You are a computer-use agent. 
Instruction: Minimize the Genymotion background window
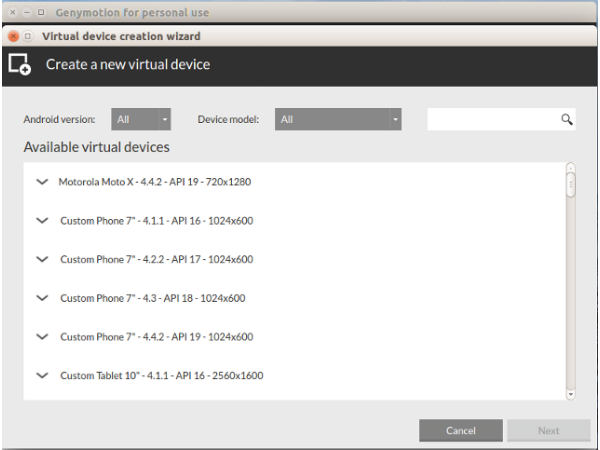click(x=26, y=12)
